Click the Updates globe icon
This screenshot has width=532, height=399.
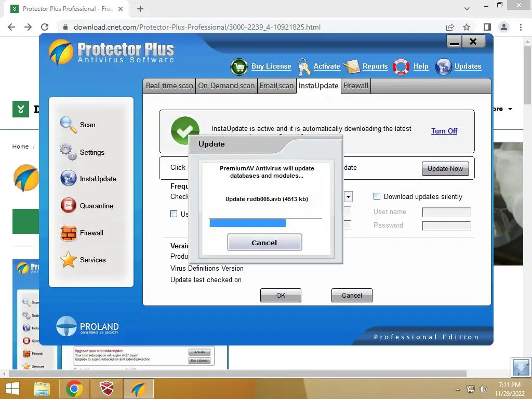(x=444, y=67)
